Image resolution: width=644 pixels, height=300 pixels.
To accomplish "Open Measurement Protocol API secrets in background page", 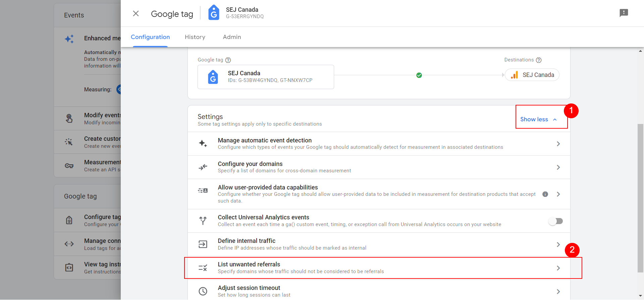I will (88, 166).
